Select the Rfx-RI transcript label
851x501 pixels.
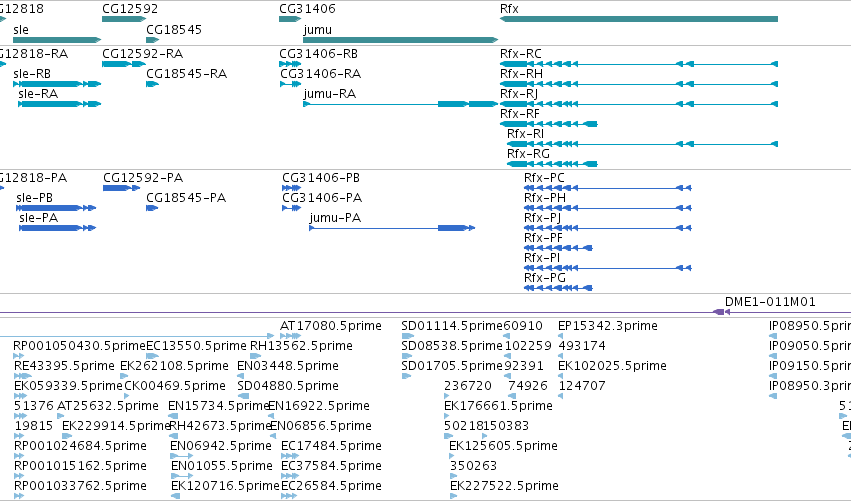coord(525,134)
